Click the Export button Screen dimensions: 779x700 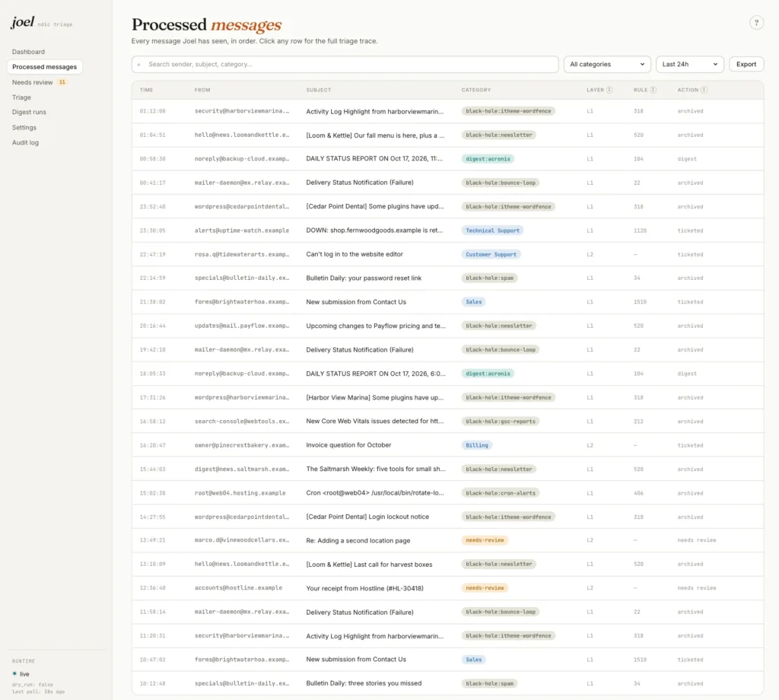[746, 65]
